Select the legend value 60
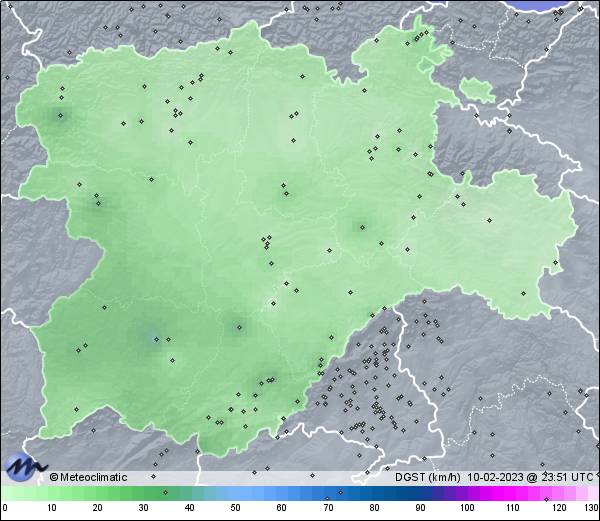Image resolution: width=600 pixels, height=521 pixels. point(282,508)
